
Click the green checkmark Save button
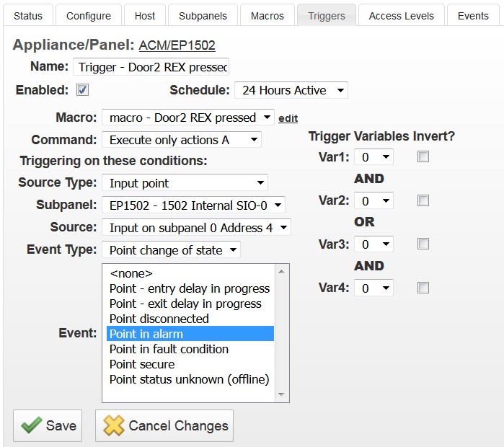(x=48, y=425)
